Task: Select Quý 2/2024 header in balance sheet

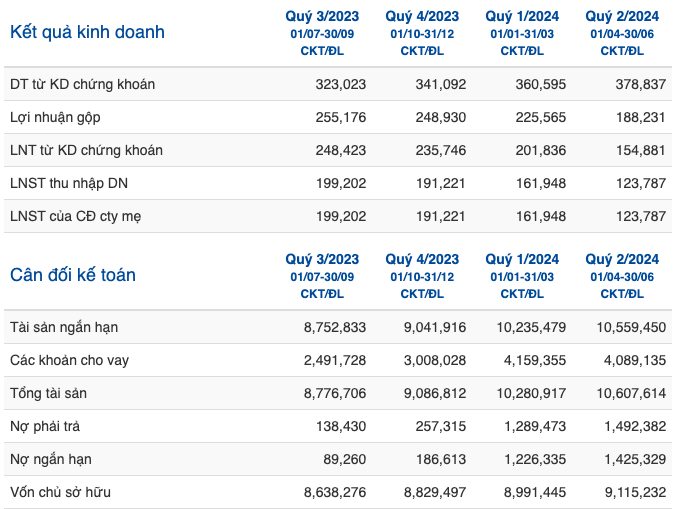Action: 622,259
